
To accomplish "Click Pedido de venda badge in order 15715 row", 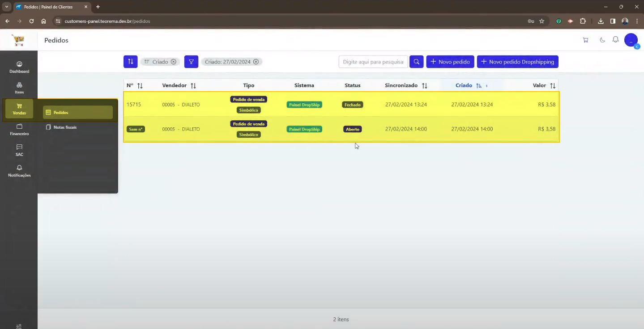I will tap(248, 99).
